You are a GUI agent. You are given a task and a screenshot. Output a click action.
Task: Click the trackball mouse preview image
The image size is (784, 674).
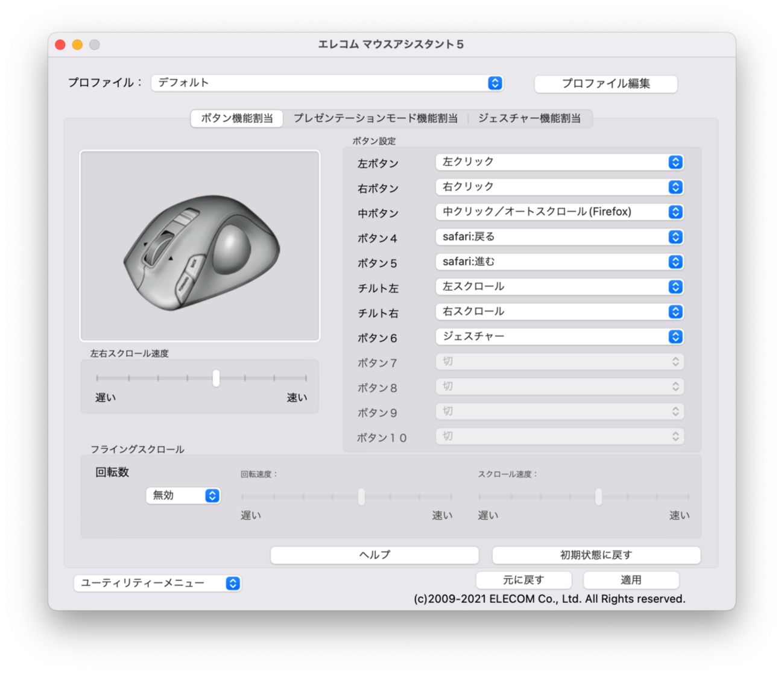pyautogui.click(x=200, y=246)
